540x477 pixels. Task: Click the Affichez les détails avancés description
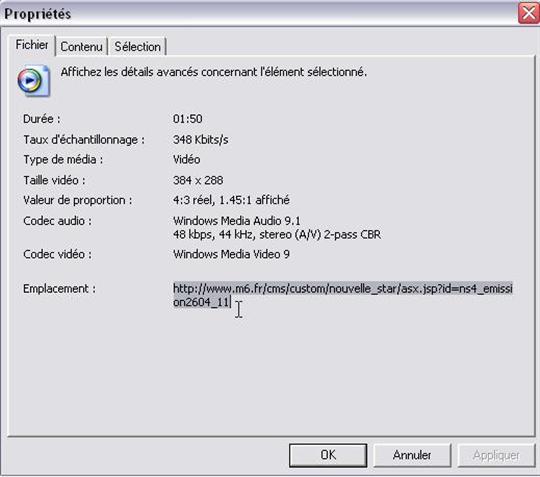click(x=214, y=72)
